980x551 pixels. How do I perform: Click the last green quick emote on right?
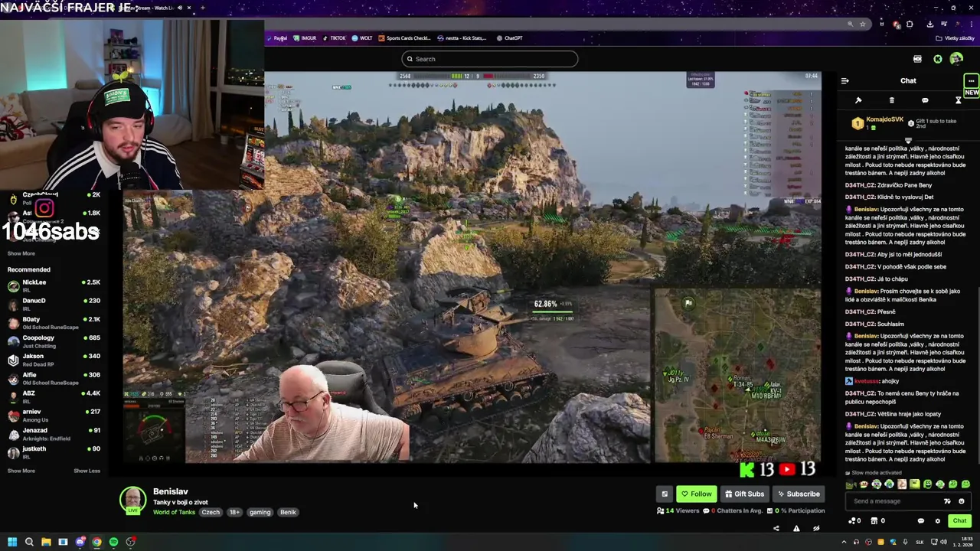coord(965,484)
